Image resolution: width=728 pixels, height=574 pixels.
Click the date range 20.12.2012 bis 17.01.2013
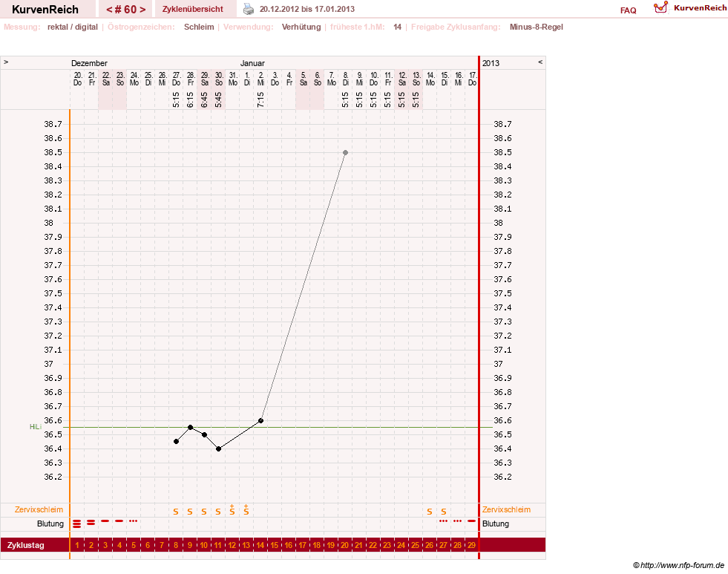coord(307,10)
